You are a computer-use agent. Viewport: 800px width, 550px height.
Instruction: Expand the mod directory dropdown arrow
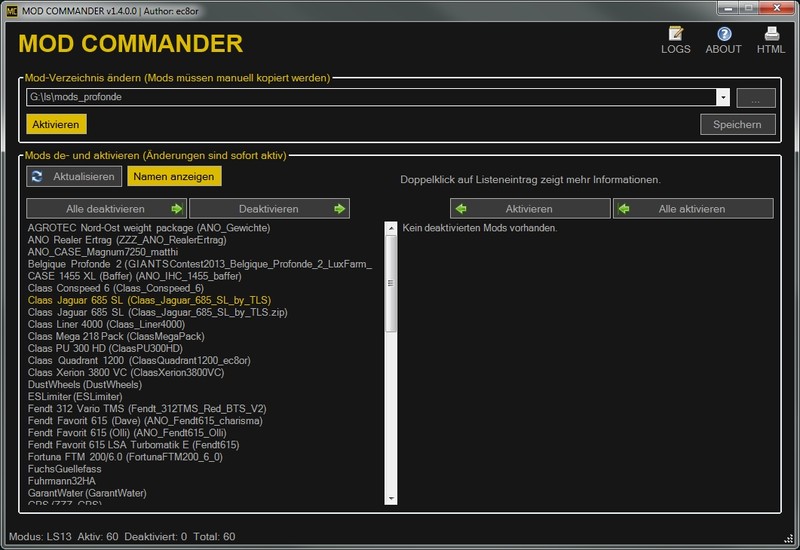pos(722,98)
